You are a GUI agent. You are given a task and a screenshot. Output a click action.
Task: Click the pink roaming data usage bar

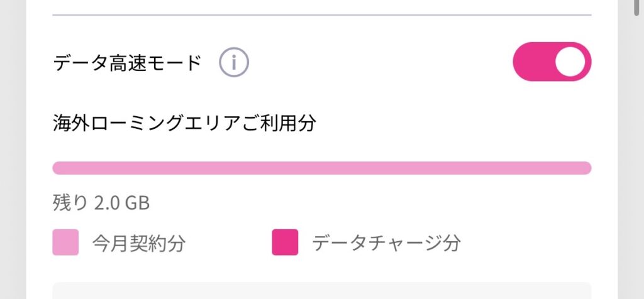point(321,168)
